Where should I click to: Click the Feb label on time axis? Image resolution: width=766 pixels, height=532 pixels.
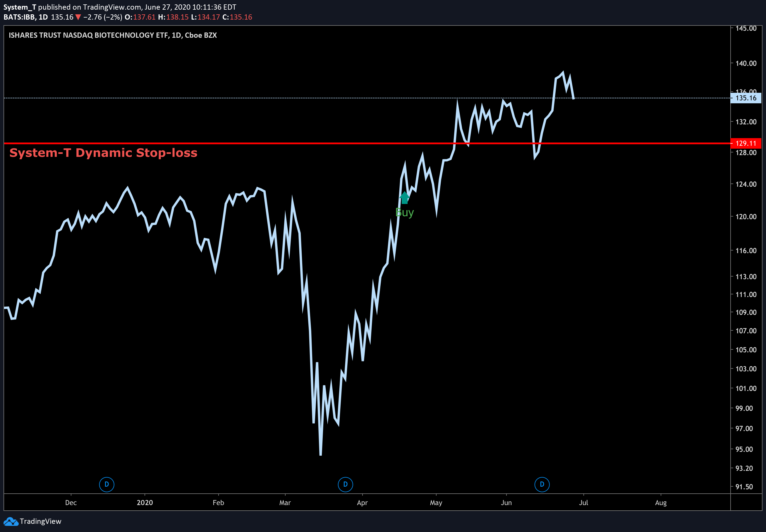(218, 503)
